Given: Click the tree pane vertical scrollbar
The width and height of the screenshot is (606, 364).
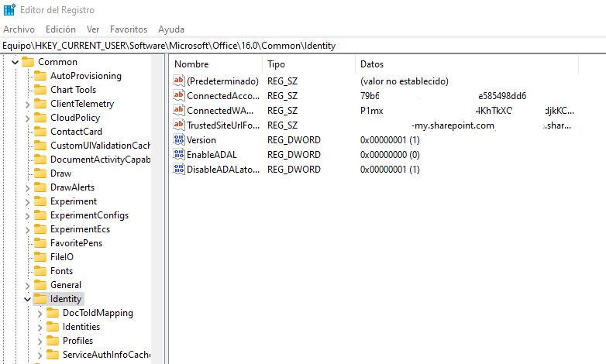Looking at the screenshot, I should point(157,209).
